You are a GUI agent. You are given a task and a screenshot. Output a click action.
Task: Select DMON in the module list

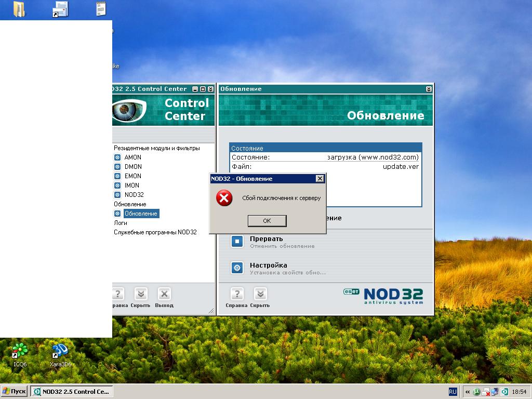[133, 167]
